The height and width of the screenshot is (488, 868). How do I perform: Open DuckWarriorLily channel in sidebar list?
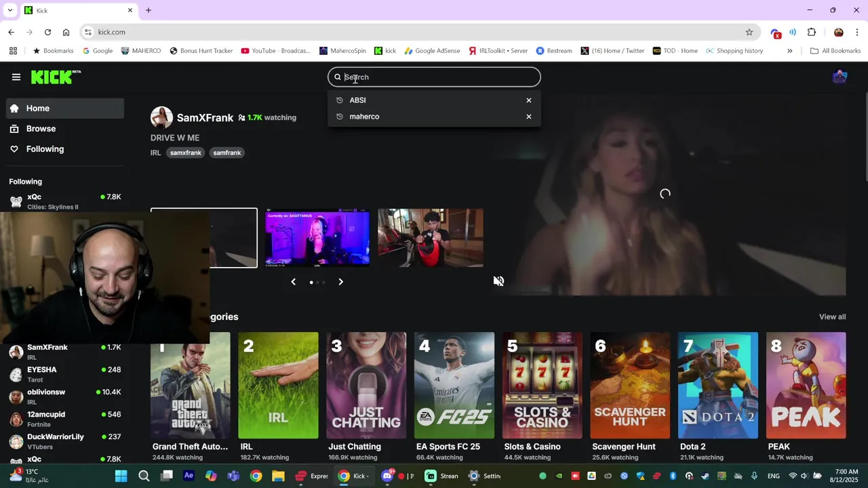[x=65, y=441]
